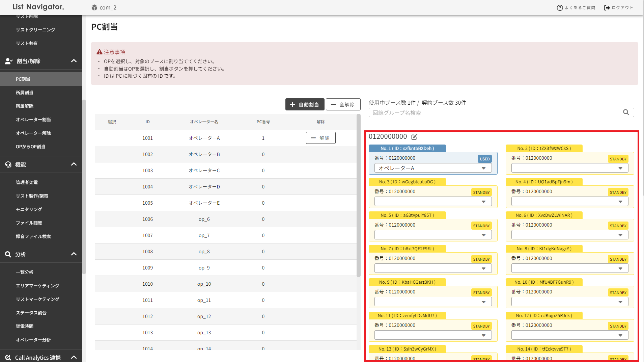This screenshot has height=362, width=644.
Task: Open オペレーター解除 in sidebar
Action: 41,133
